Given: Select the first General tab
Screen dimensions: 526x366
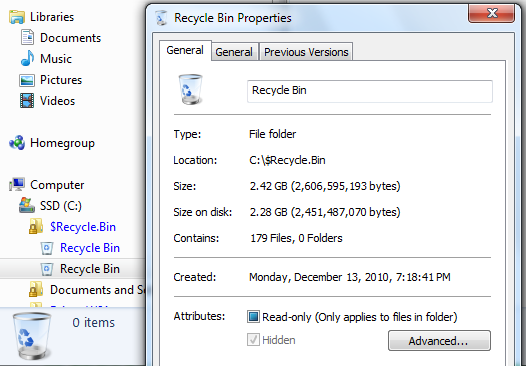Looking at the screenshot, I should click(185, 50).
